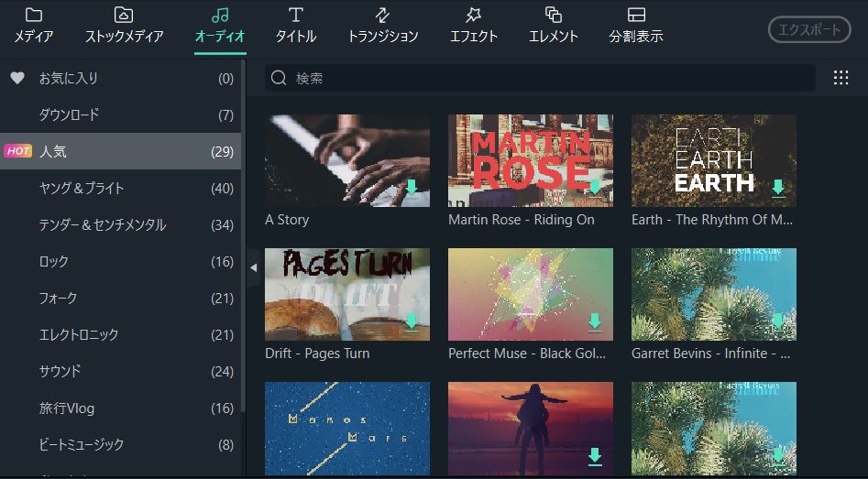Image resolution: width=868 pixels, height=479 pixels.
Task: Click the お気に入り heart icon
Action: (x=17, y=78)
